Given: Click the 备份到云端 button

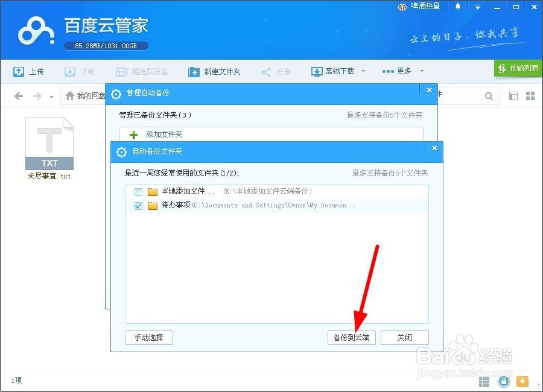Looking at the screenshot, I should pos(351,338).
